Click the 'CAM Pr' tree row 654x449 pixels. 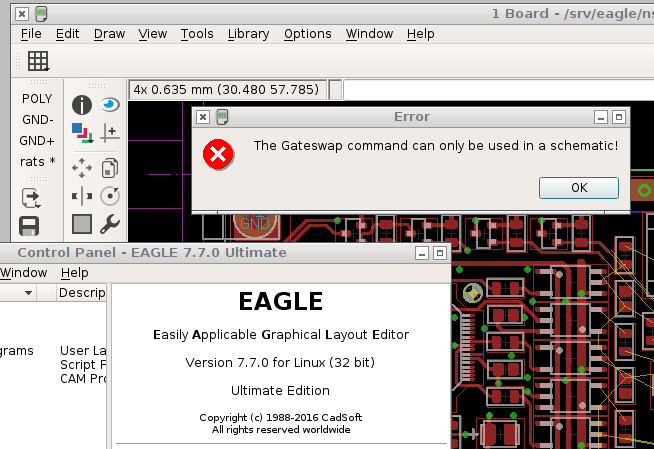tap(83, 379)
